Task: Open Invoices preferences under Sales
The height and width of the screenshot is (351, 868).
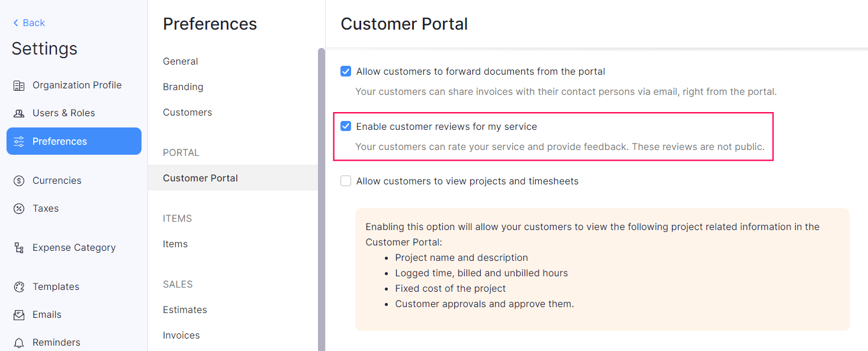Action: click(181, 336)
